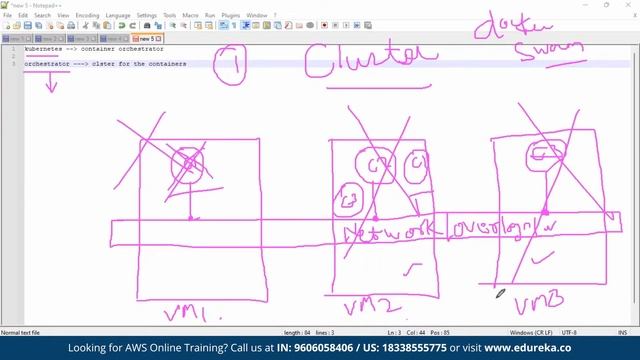Open the Tools menu
Image resolution: width=640 pixels, height=360 pixels.
click(169, 16)
